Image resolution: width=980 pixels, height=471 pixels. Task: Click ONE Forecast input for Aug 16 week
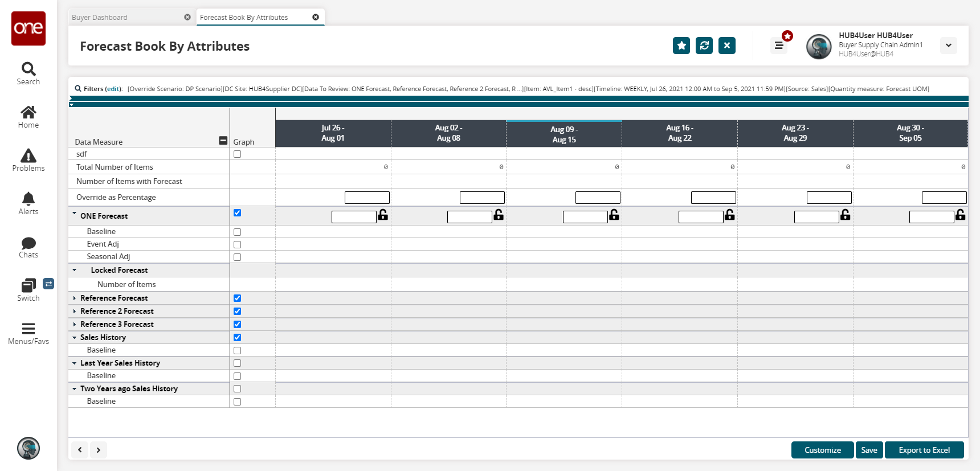[x=701, y=217]
